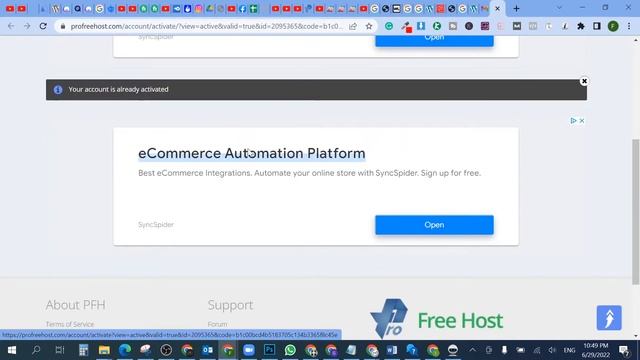Viewport: 640px width, 360px height.
Task: Switch to the Instagram tab
Action: (x=198, y=8)
